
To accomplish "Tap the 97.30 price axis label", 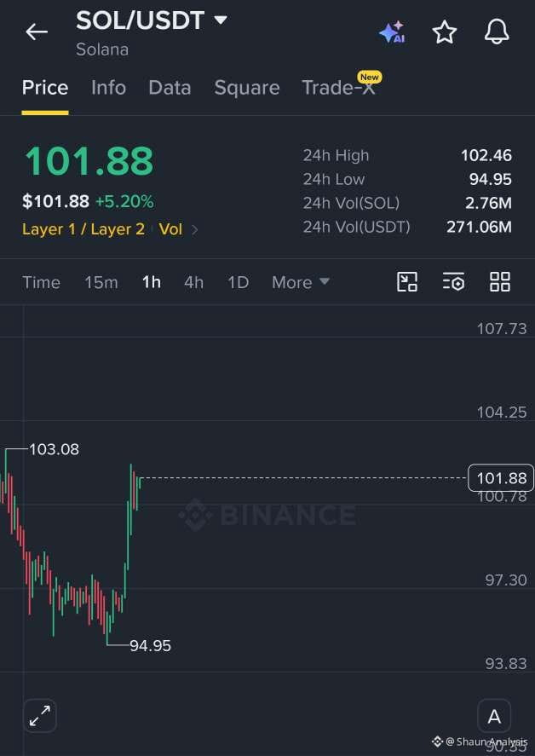I will 505,580.
